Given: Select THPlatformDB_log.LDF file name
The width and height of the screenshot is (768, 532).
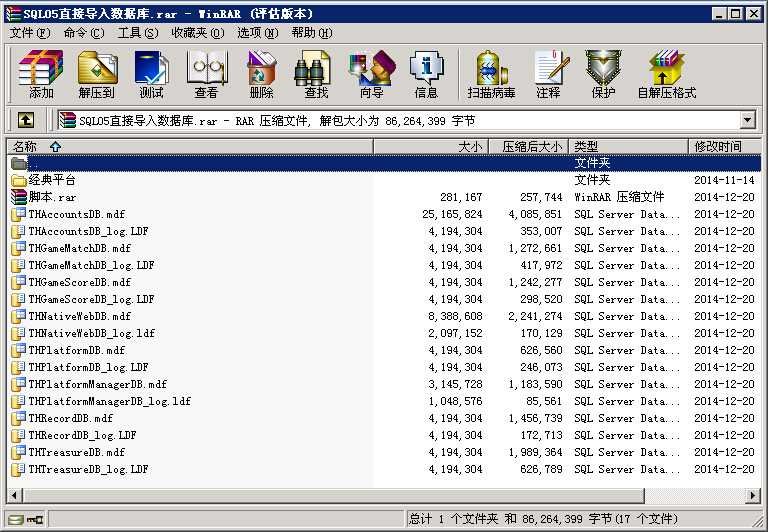Looking at the screenshot, I should (x=88, y=367).
